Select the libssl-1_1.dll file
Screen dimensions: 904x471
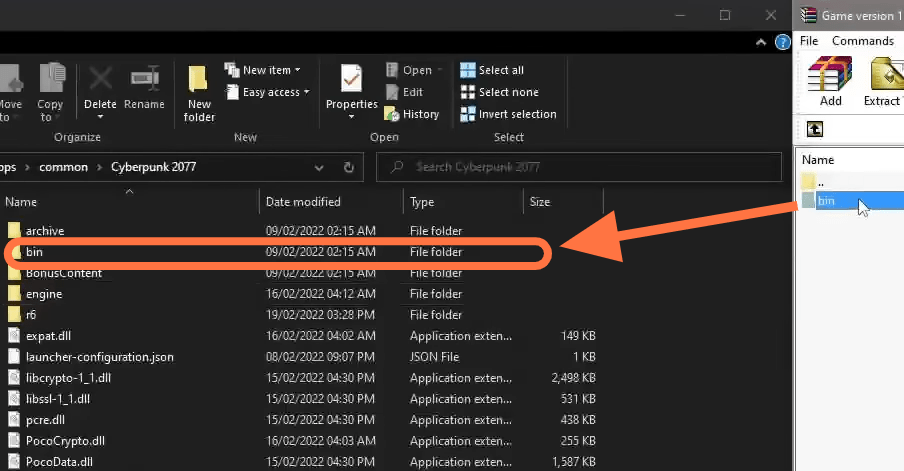pos(58,399)
